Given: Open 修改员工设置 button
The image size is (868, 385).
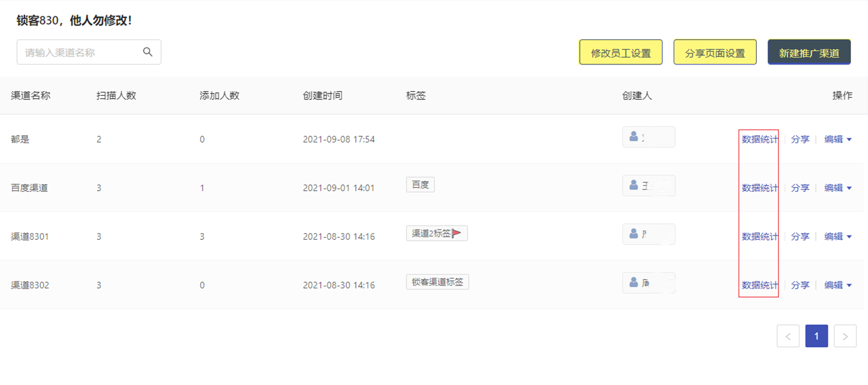Looking at the screenshot, I should [x=620, y=52].
